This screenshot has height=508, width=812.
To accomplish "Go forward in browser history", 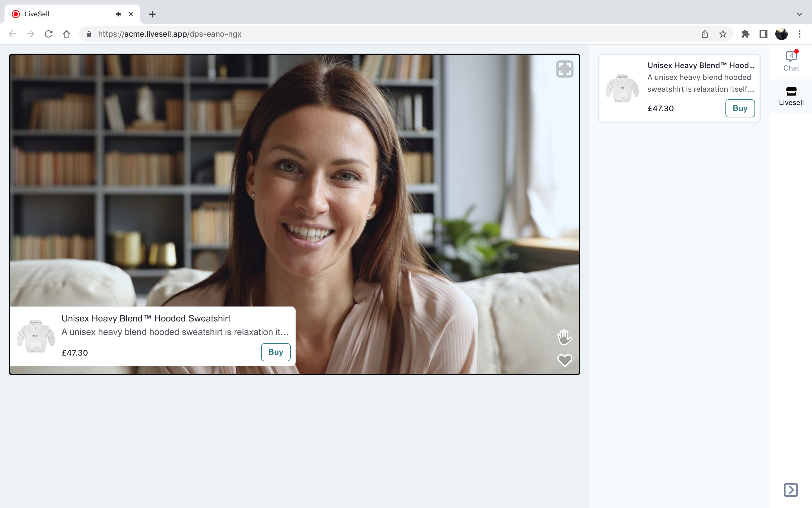I will (30, 34).
